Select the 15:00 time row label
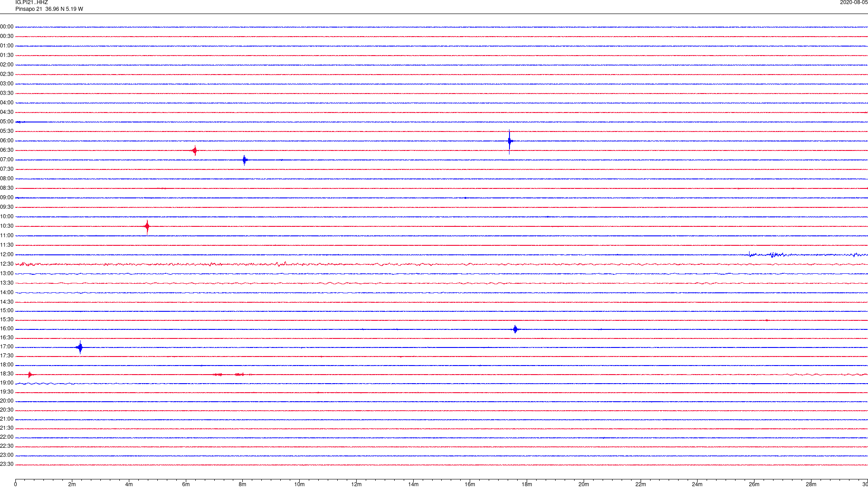This screenshot has width=868, height=488. click(x=7, y=311)
